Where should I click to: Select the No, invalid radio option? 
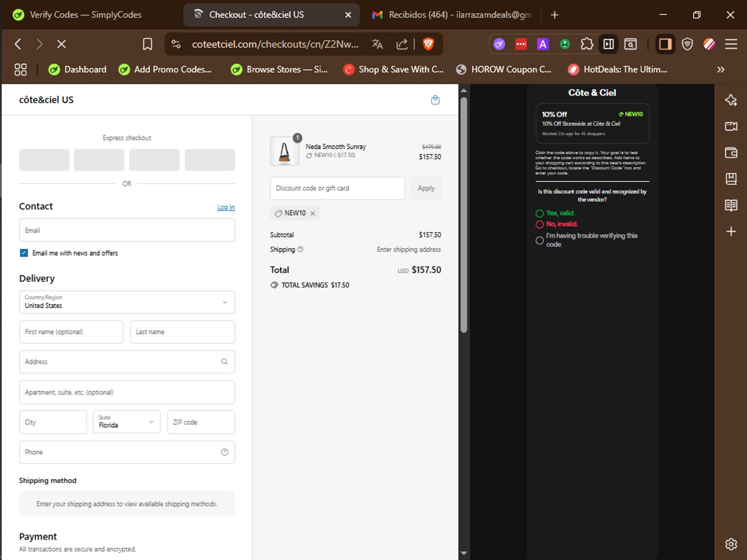tap(539, 224)
